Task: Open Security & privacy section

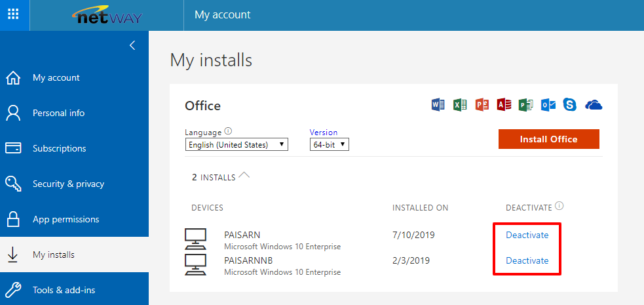Action: click(x=68, y=184)
